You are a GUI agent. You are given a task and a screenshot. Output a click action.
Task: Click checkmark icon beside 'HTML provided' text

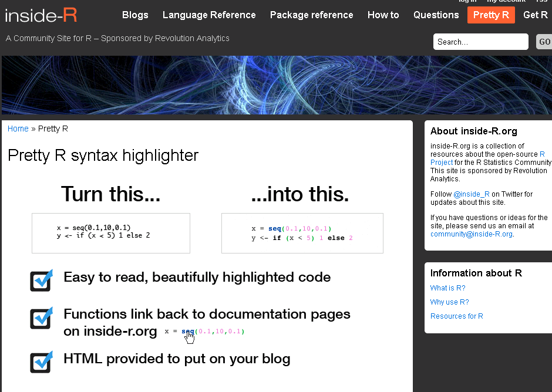point(41,361)
